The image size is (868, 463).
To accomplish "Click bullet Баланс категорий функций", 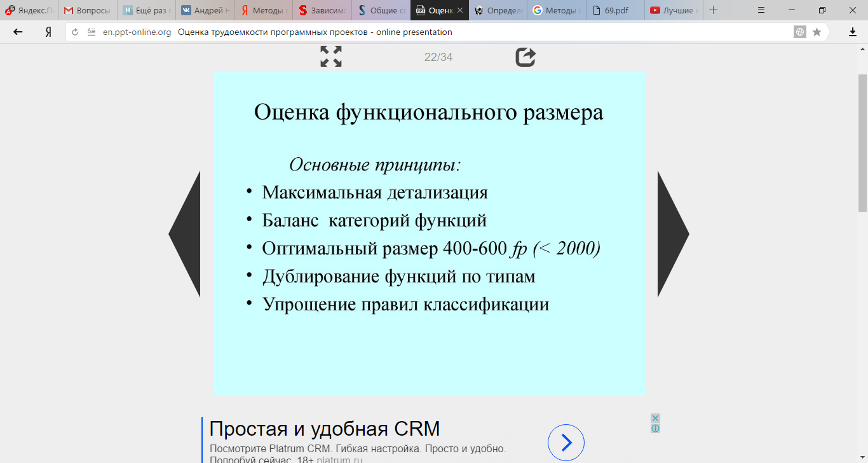I will [x=374, y=220].
